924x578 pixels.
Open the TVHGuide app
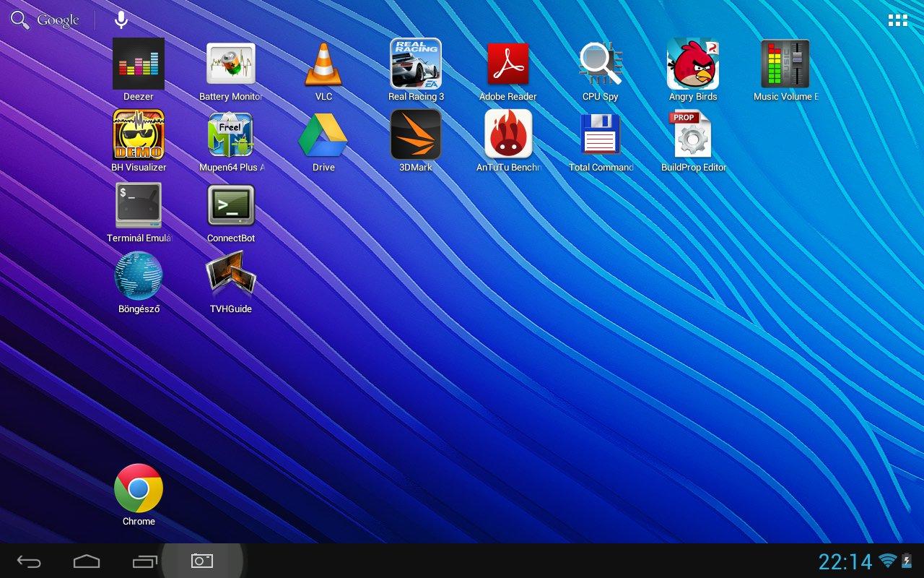pos(231,282)
